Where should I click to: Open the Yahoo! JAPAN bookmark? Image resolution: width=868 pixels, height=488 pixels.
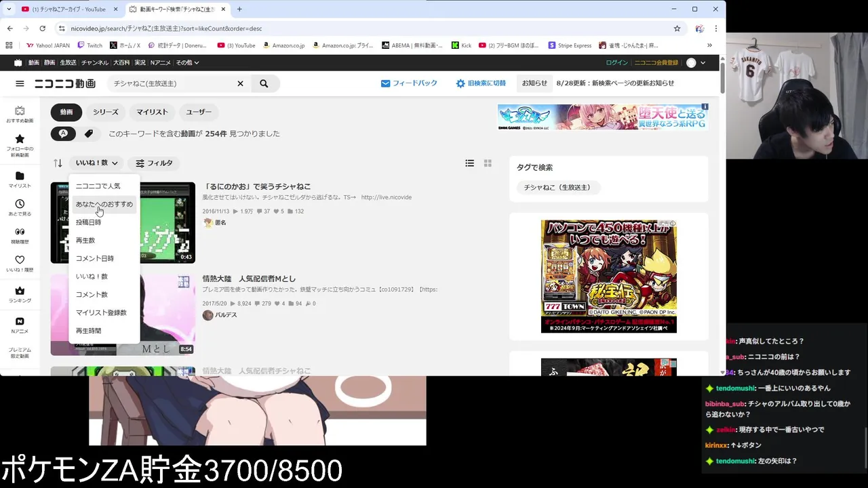48,45
